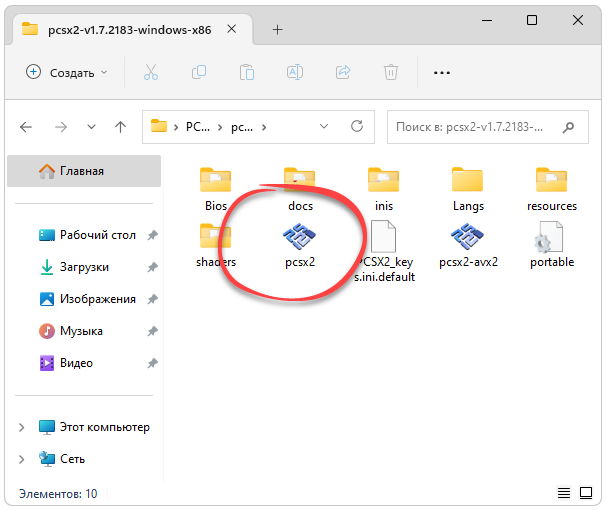607x510 pixels.
Task: Click chevron before PC... breadcrumb
Action: pyautogui.click(x=176, y=127)
